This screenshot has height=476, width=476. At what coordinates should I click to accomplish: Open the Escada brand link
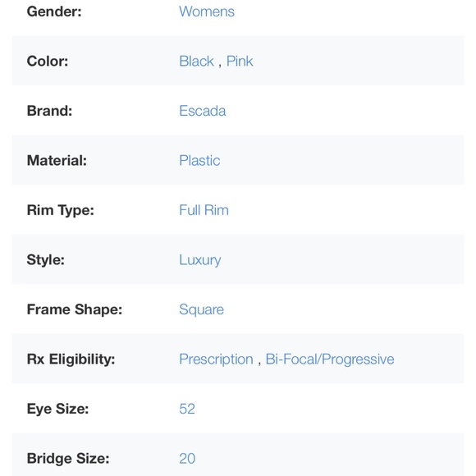pos(203,111)
